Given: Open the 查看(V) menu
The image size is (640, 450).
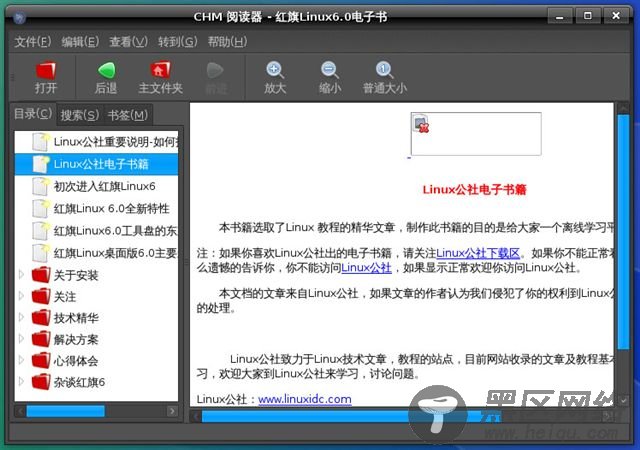Looking at the screenshot, I should point(129,42).
